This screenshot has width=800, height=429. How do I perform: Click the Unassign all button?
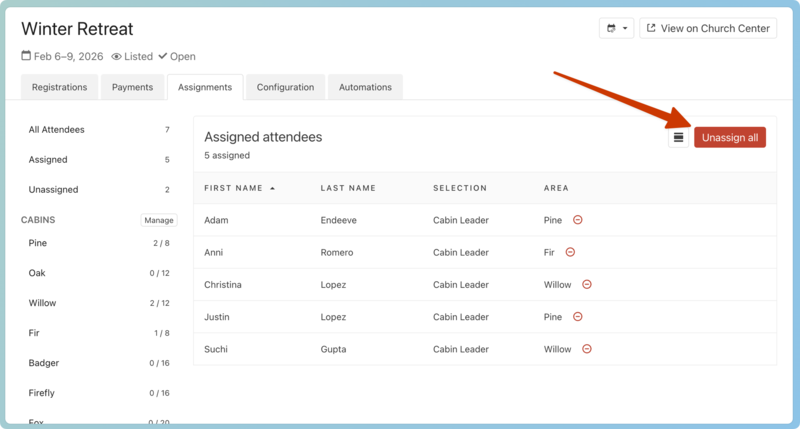tap(729, 137)
